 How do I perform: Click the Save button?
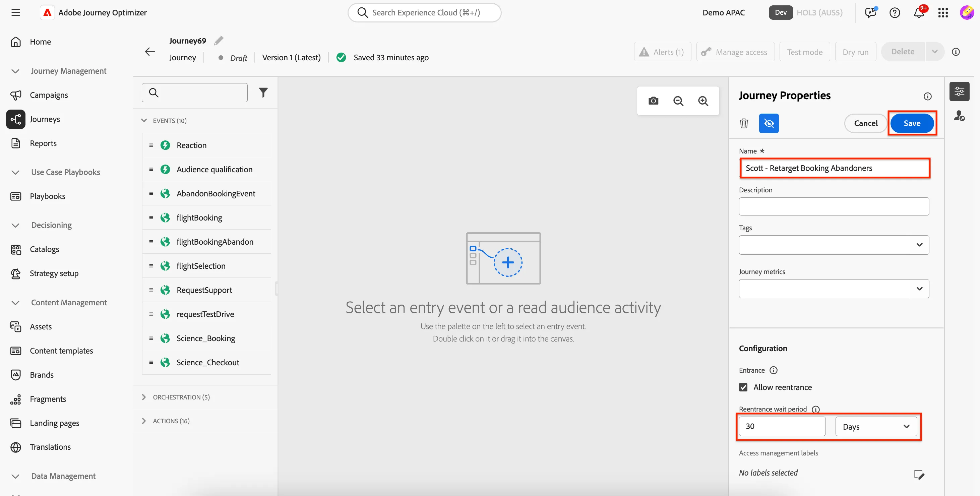[x=912, y=123]
